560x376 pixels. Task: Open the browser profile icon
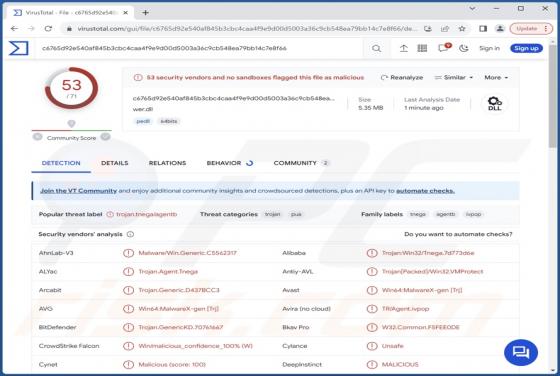[x=500, y=29]
